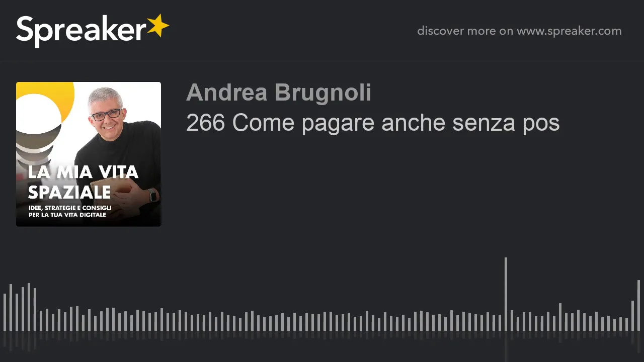The image size is (644, 362).
Task: Click the tall waveform bar at far right edge
Action: tap(638, 305)
